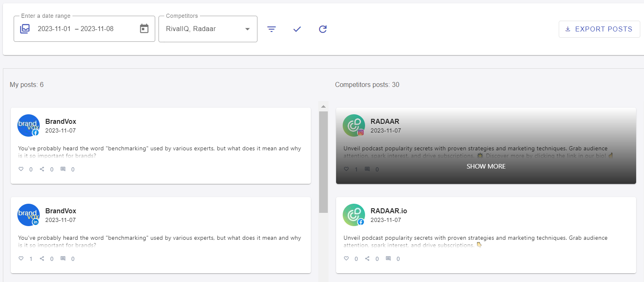Viewport: 644px width, 282px height.
Task: Click the checkmark apply icon
Action: point(297,29)
